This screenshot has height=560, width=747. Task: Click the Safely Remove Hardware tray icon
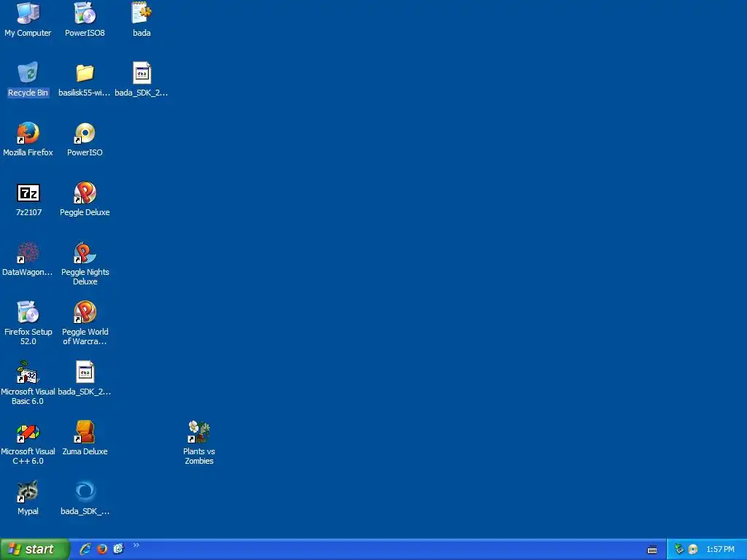point(679,549)
